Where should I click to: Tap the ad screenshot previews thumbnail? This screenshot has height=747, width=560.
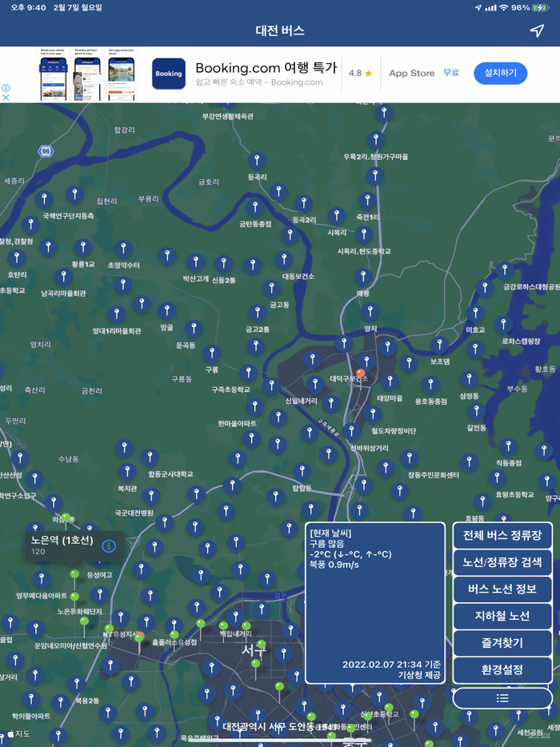click(87, 74)
